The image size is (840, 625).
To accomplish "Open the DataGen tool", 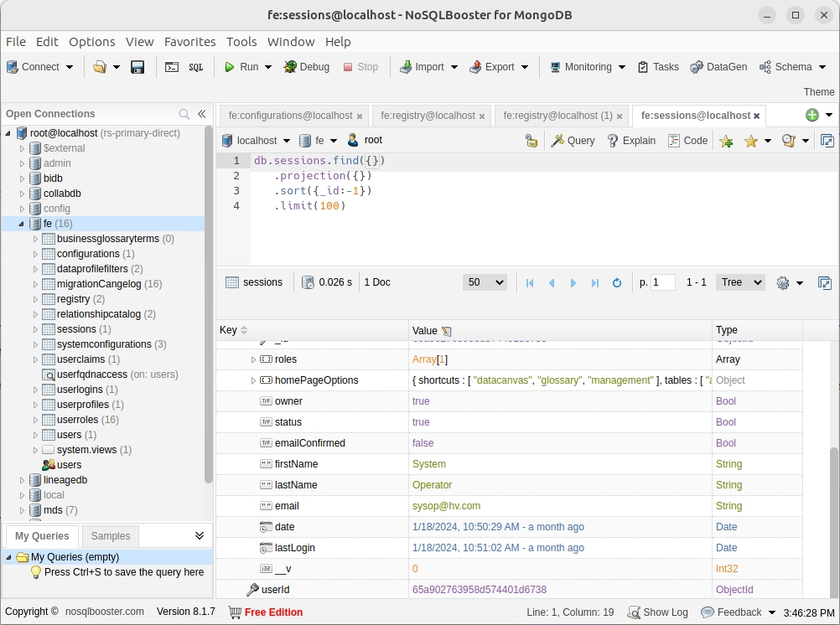I will (x=718, y=67).
